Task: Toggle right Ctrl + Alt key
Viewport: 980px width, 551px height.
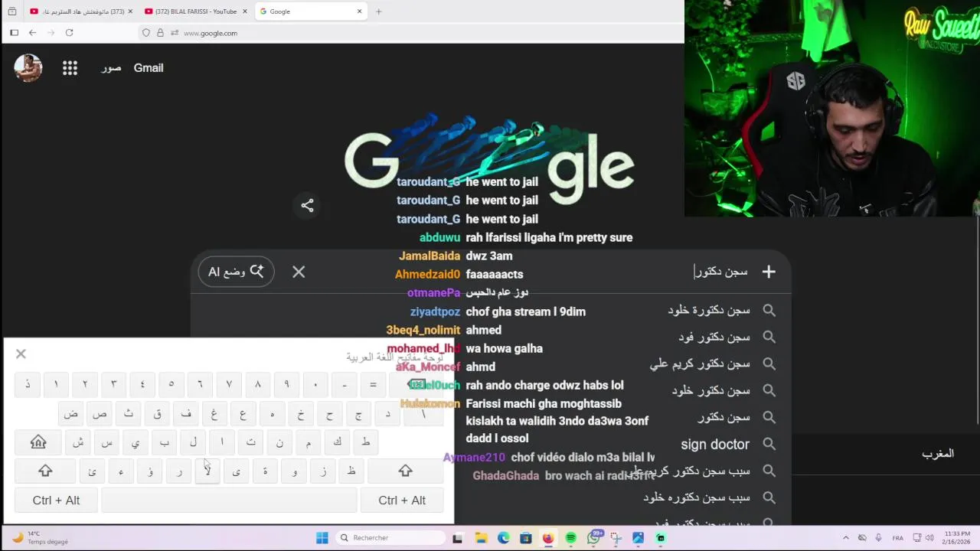Action: 402,500
